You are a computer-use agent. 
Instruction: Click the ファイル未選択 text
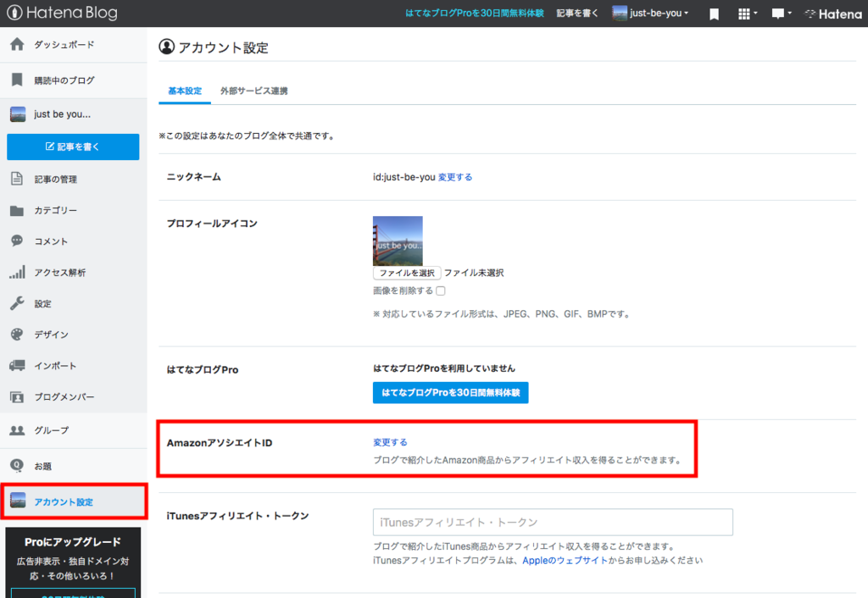pyautogui.click(x=474, y=273)
